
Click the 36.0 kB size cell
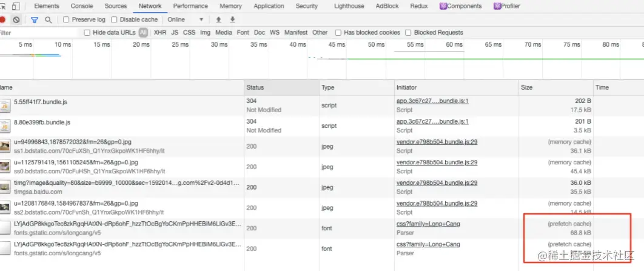pos(580,182)
